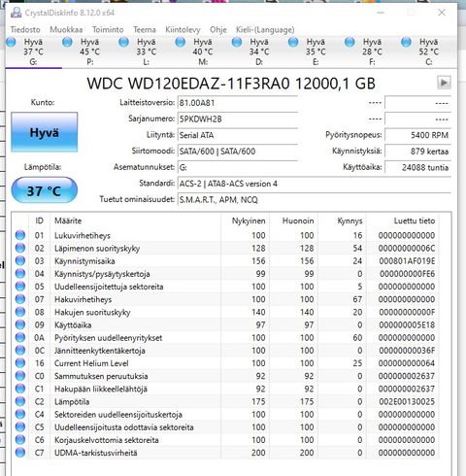Open the Tiedosto menu
The height and width of the screenshot is (476, 466).
[25, 30]
